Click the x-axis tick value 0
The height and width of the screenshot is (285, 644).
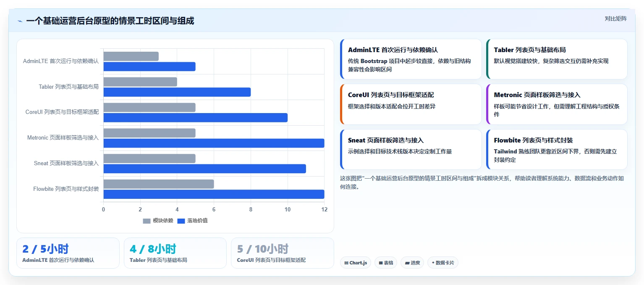click(104, 209)
